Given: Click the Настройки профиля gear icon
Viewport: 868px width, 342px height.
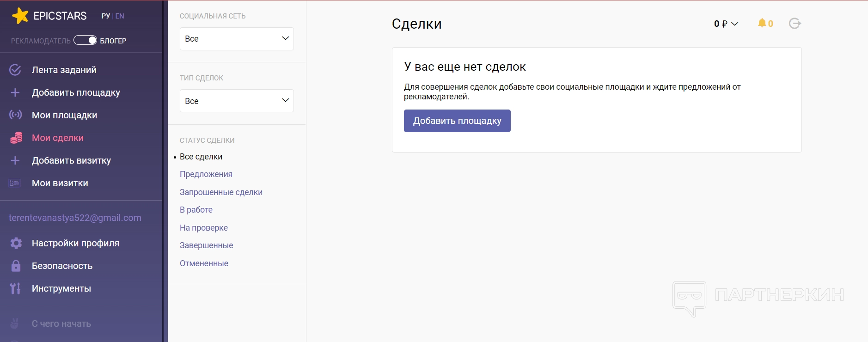Looking at the screenshot, I should [x=16, y=243].
